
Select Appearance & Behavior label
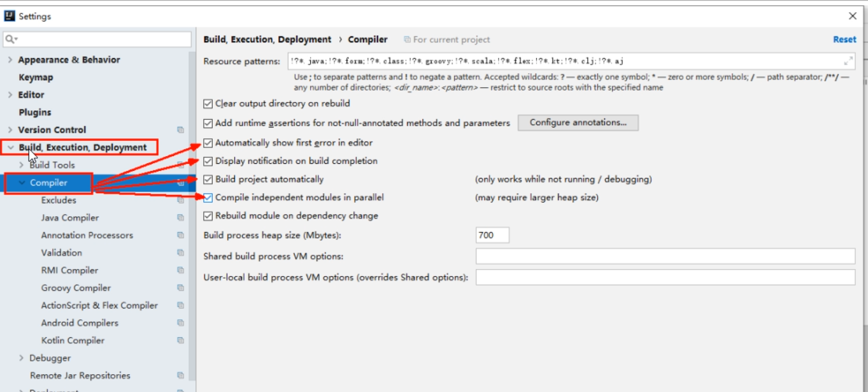pos(69,60)
